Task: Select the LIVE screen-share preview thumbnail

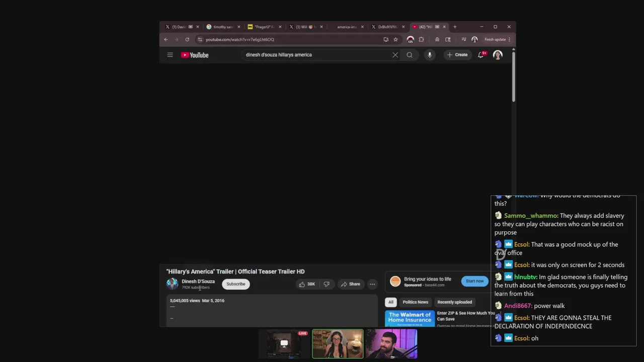Action: pyautogui.click(x=284, y=344)
